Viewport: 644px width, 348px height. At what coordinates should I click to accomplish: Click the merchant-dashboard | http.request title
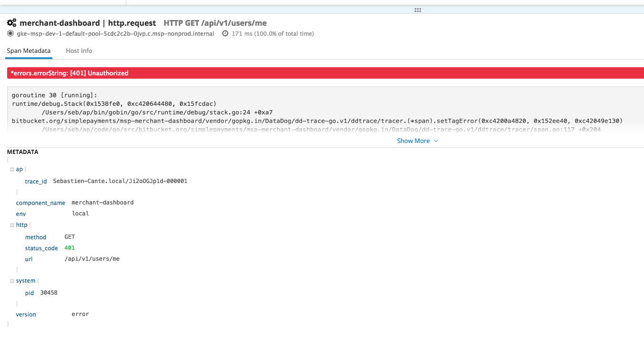(88, 23)
